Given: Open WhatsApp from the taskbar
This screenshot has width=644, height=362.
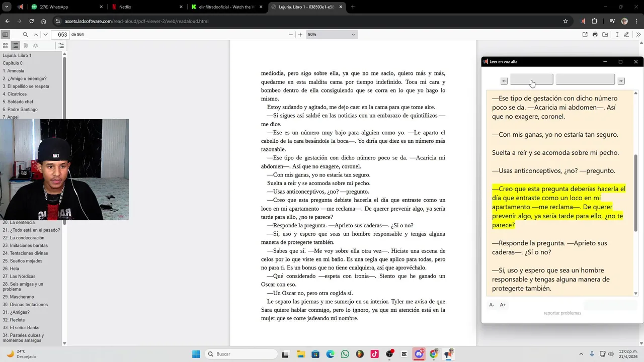Looking at the screenshot, I should click(345, 354).
